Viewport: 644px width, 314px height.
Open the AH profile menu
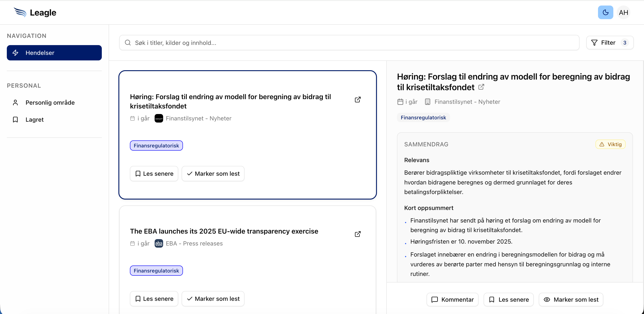(624, 12)
